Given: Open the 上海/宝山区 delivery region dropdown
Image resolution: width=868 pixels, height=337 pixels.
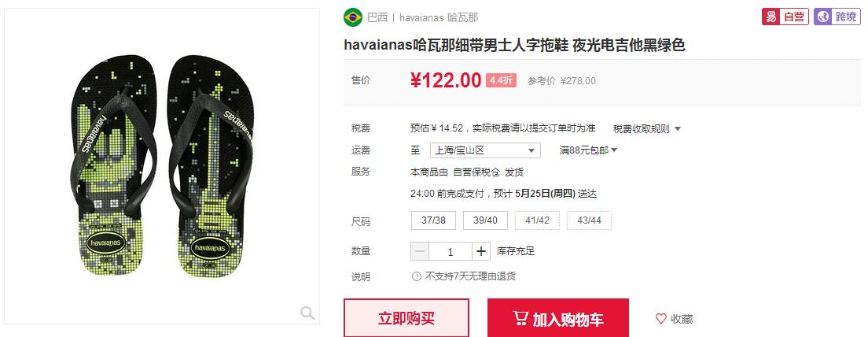Looking at the screenshot, I should click(x=485, y=150).
